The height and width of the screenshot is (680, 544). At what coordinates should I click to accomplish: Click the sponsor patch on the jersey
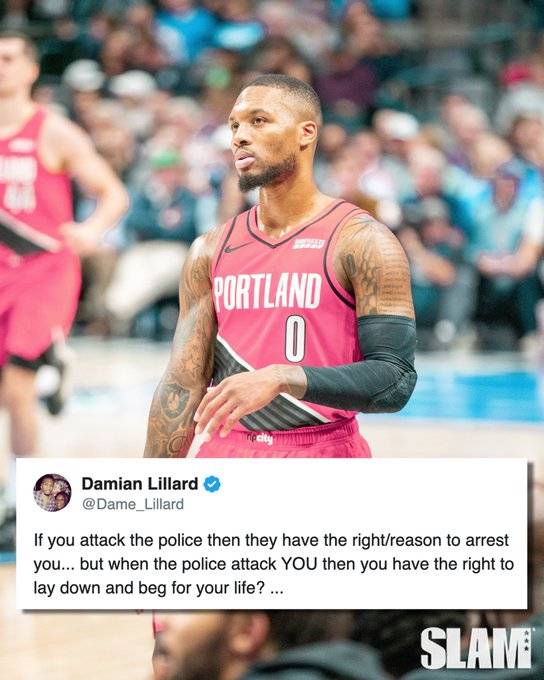(309, 243)
